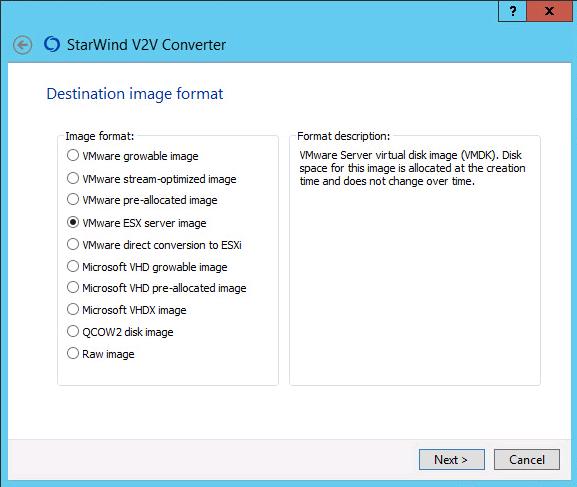Close the V2V Converter window
The image size is (577, 487).
point(549,11)
